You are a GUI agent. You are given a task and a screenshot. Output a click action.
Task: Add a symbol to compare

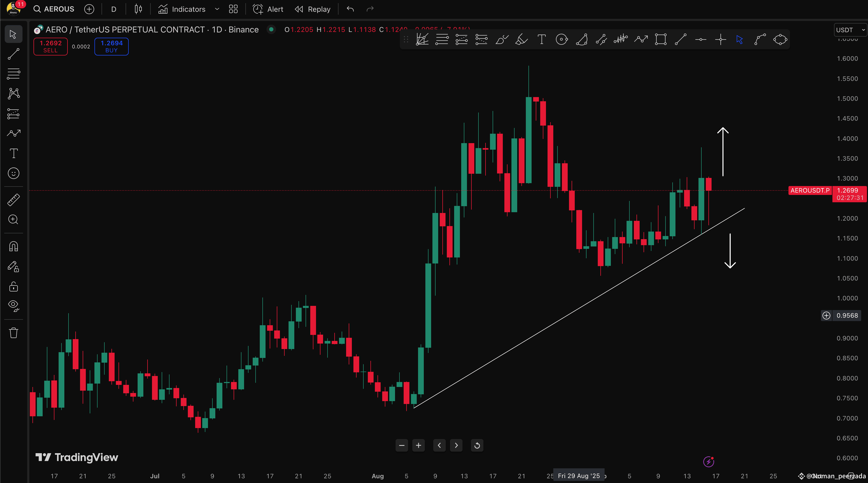[x=89, y=9]
